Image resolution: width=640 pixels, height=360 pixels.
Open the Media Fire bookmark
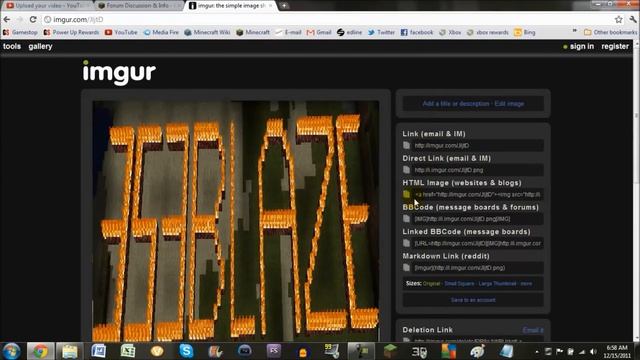(161, 32)
